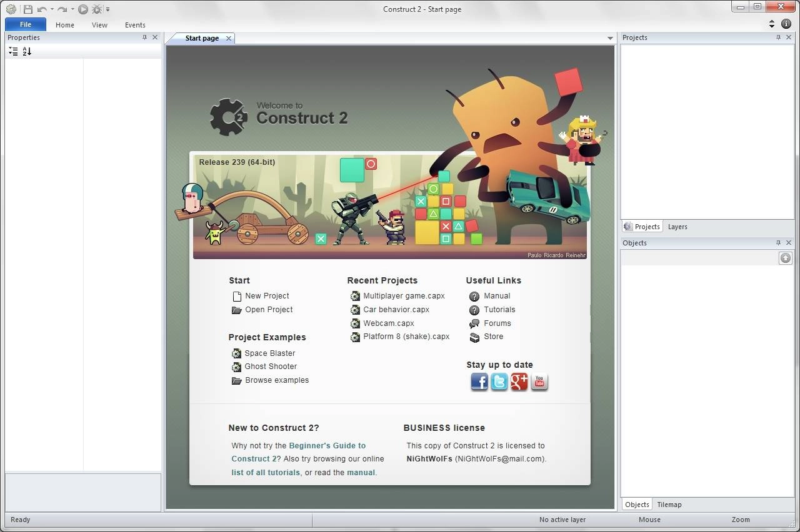Toggle ribbon minimize with up-down arrows

[x=772, y=24]
